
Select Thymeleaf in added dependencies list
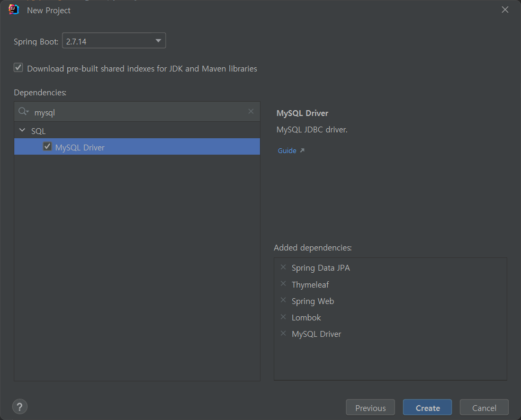(310, 285)
